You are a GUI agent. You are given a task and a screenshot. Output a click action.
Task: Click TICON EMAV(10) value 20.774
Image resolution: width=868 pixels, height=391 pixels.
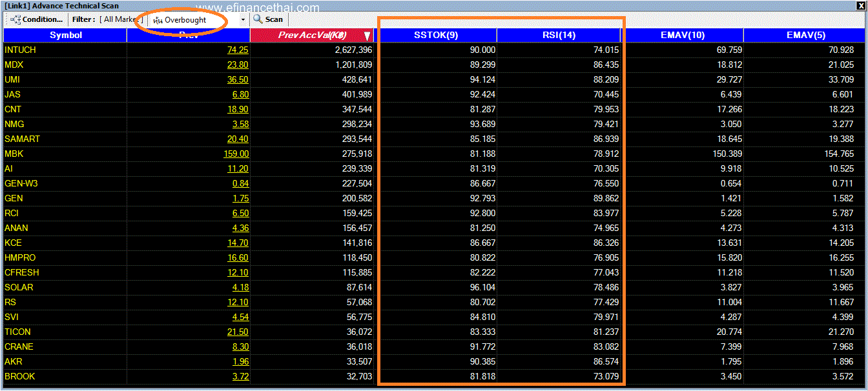pos(728,332)
